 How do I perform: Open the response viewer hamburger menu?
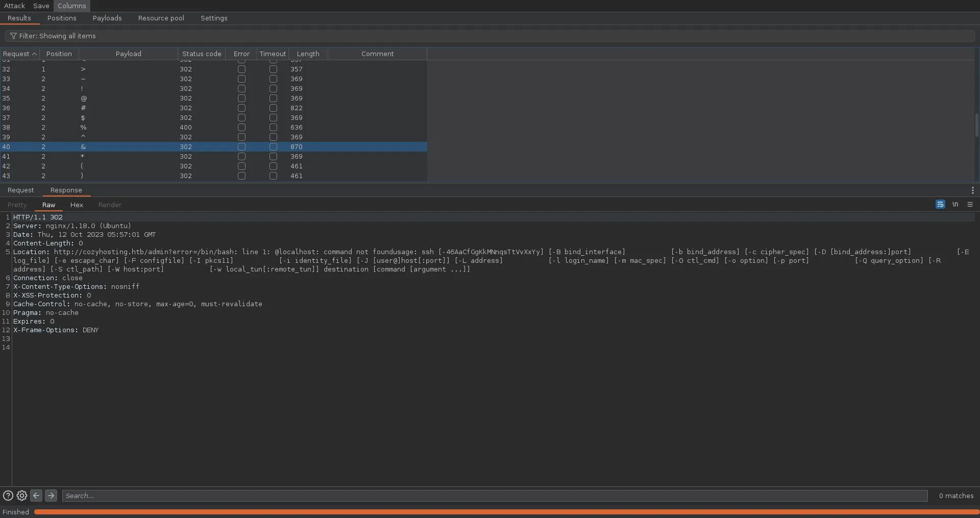(970, 205)
